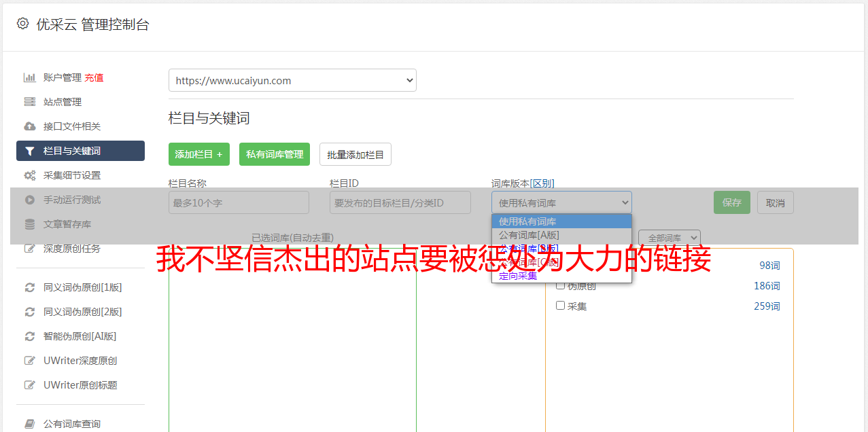Click the gears icon for 采集细节设置

(30, 175)
